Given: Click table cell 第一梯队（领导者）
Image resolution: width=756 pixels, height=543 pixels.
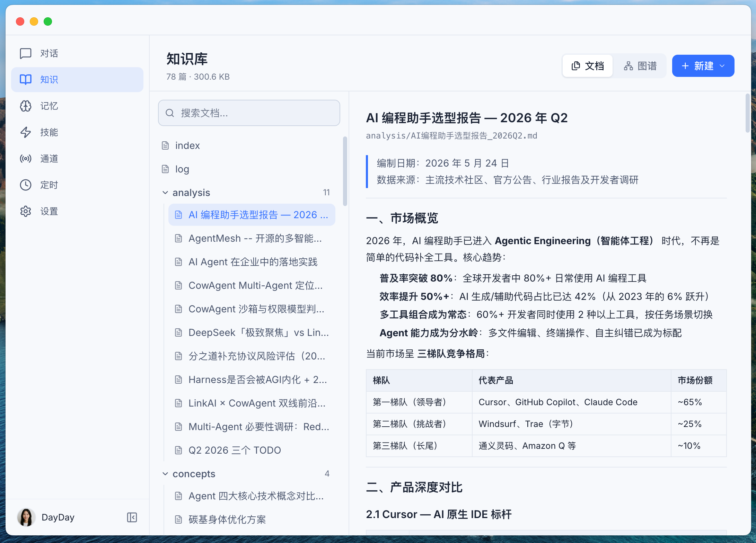Looking at the screenshot, I should coord(419,402).
